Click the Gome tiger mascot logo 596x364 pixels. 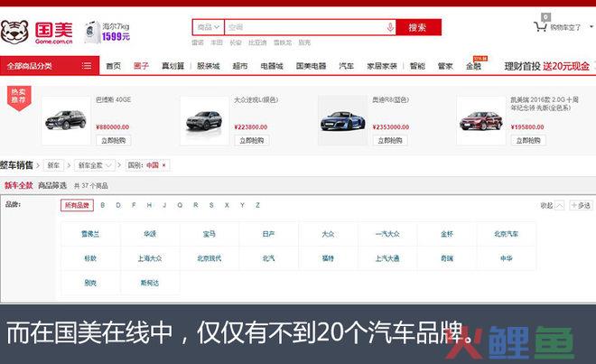(14, 32)
